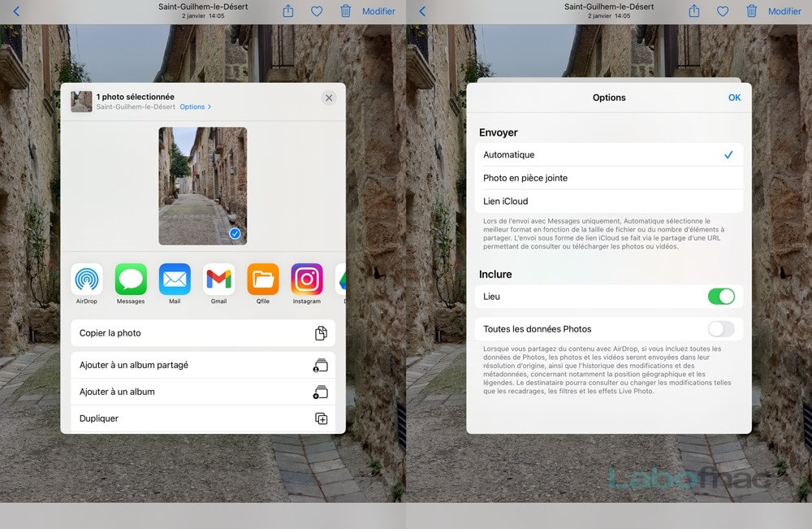The width and height of the screenshot is (812, 529).
Task: Tap selected photo thumbnail preview
Action: [202, 186]
